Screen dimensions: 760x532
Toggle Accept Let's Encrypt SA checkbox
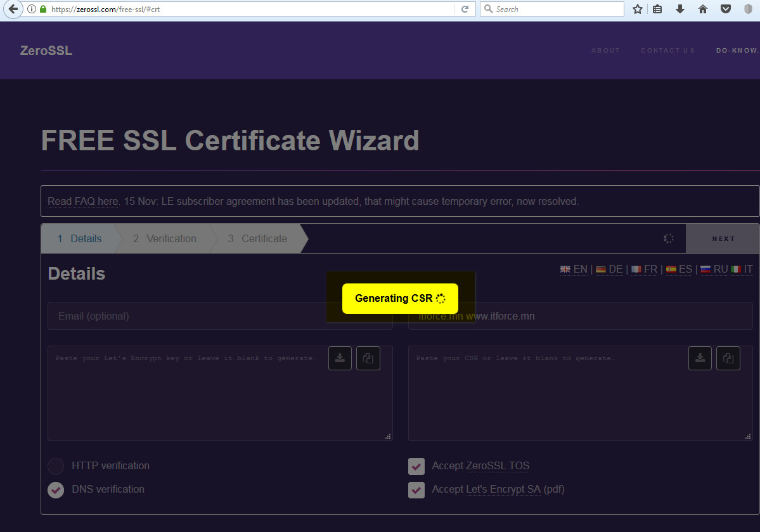pos(416,490)
